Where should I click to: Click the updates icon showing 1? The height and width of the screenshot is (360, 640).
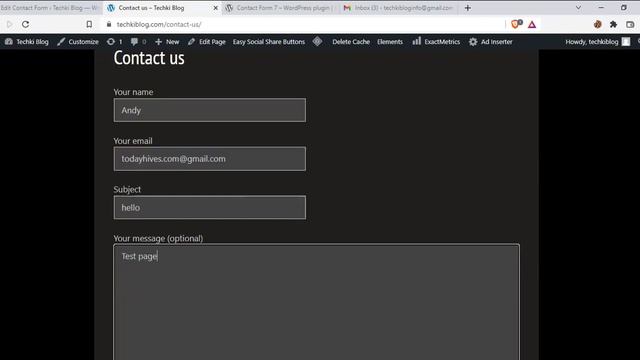tap(114, 42)
